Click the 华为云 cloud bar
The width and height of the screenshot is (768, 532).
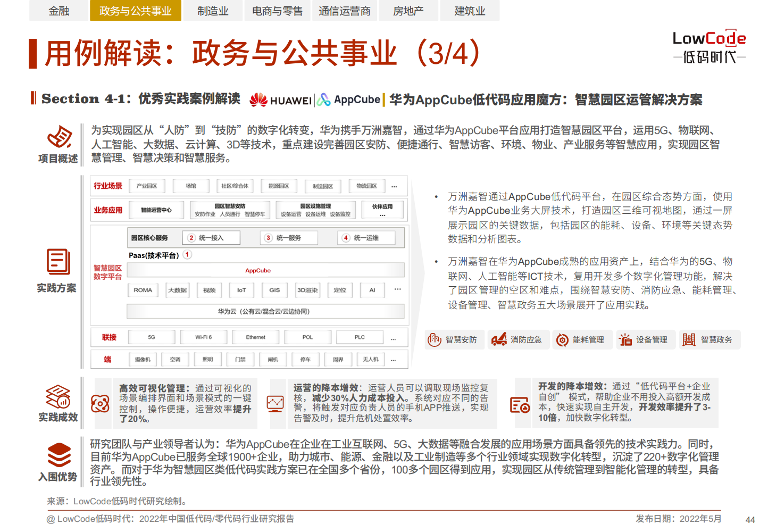click(265, 311)
